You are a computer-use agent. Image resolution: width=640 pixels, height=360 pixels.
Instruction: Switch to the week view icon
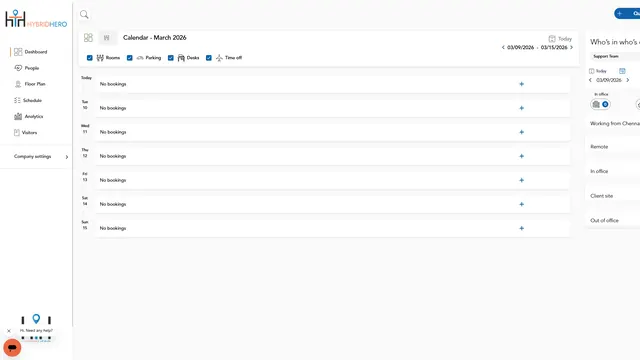coord(107,38)
